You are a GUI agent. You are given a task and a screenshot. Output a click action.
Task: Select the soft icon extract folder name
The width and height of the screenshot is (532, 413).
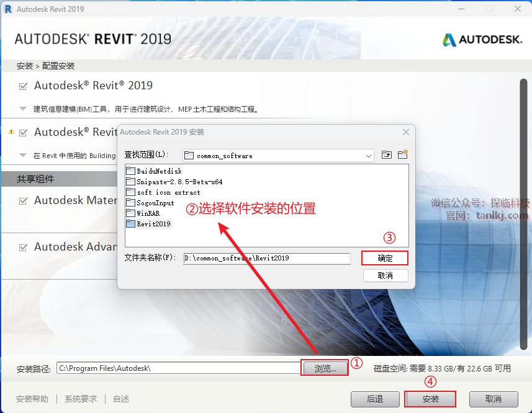168,192
